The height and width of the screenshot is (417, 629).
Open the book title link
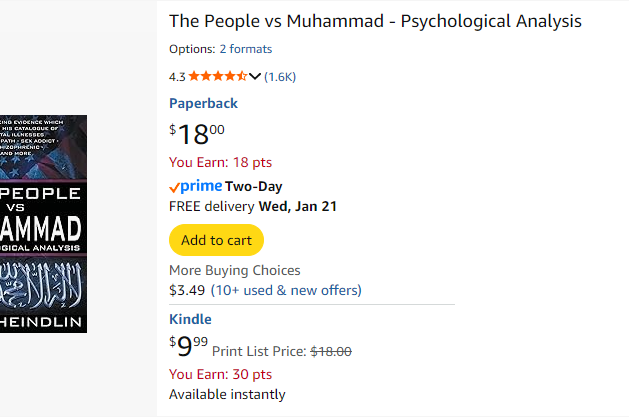tap(375, 22)
